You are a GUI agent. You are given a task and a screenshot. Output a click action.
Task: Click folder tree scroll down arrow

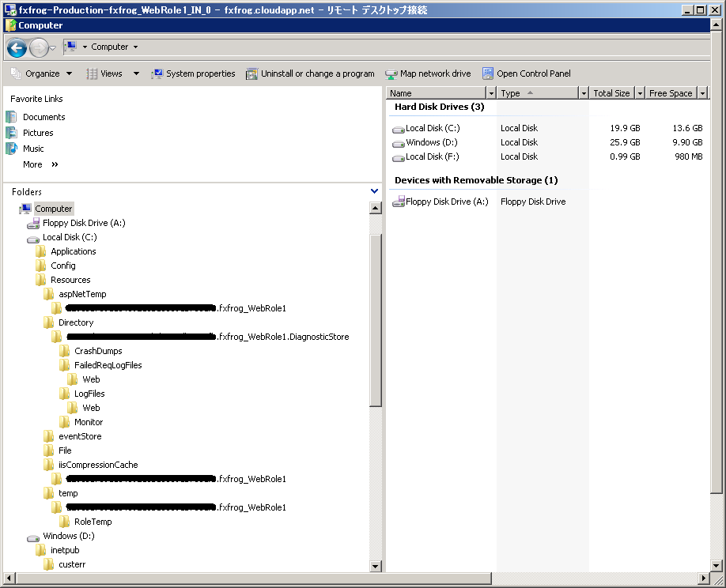tap(376, 566)
